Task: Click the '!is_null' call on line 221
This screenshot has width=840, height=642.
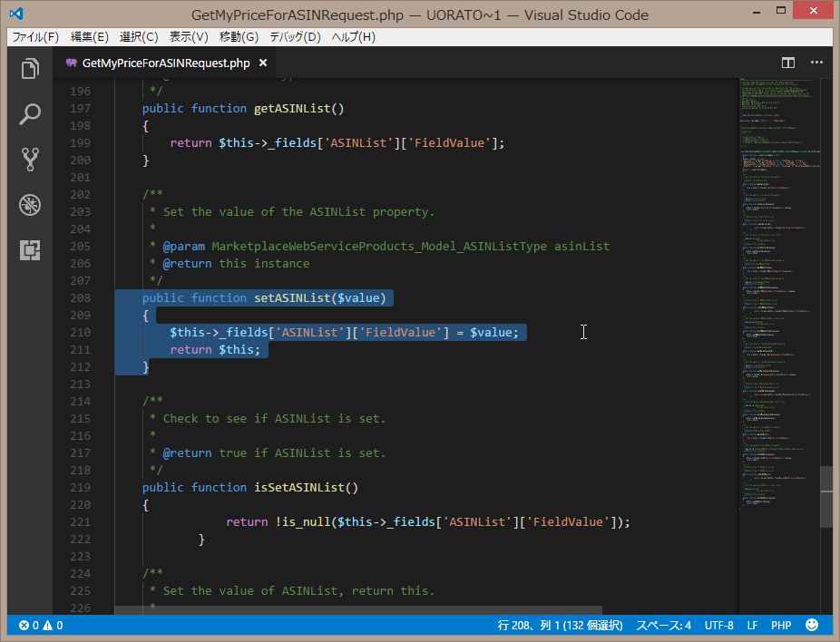Action: 303,522
